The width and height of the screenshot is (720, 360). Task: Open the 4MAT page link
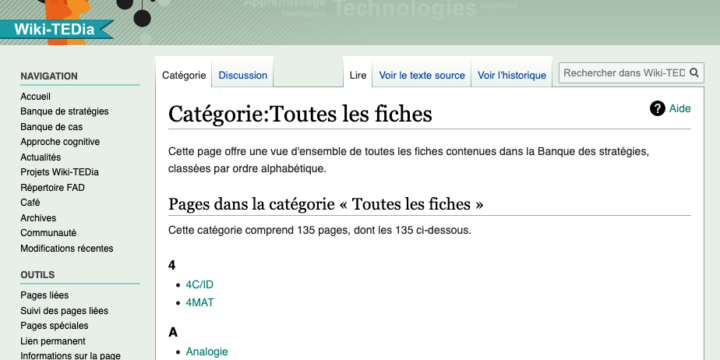coord(200,303)
